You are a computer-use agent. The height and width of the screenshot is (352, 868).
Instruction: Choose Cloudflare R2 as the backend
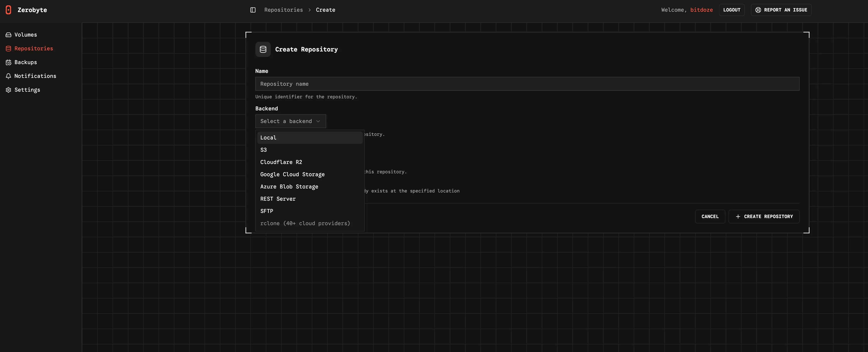pos(281,162)
